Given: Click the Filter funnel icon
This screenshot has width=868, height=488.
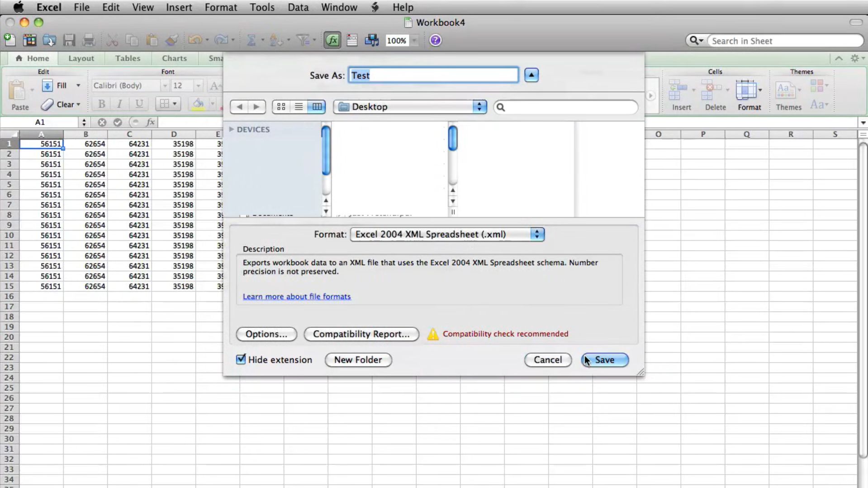Looking at the screenshot, I should click(303, 40).
